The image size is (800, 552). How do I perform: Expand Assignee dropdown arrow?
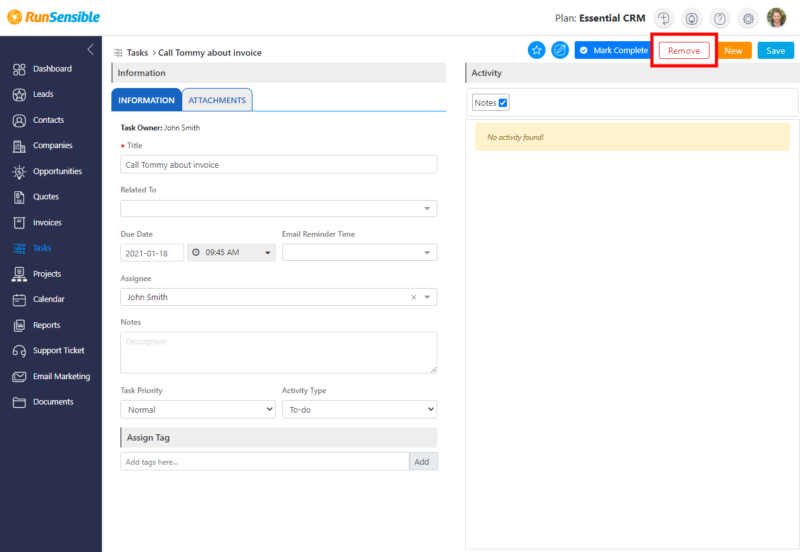point(428,297)
